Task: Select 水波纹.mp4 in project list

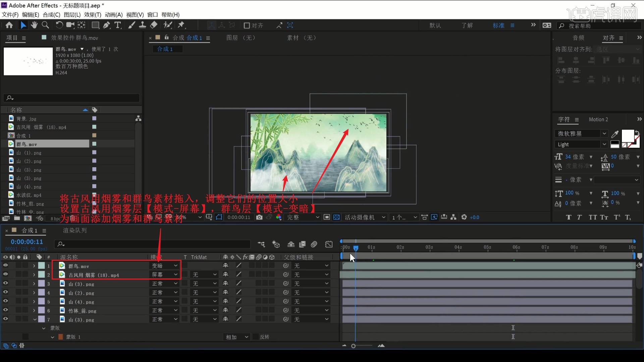Action: coord(29,195)
